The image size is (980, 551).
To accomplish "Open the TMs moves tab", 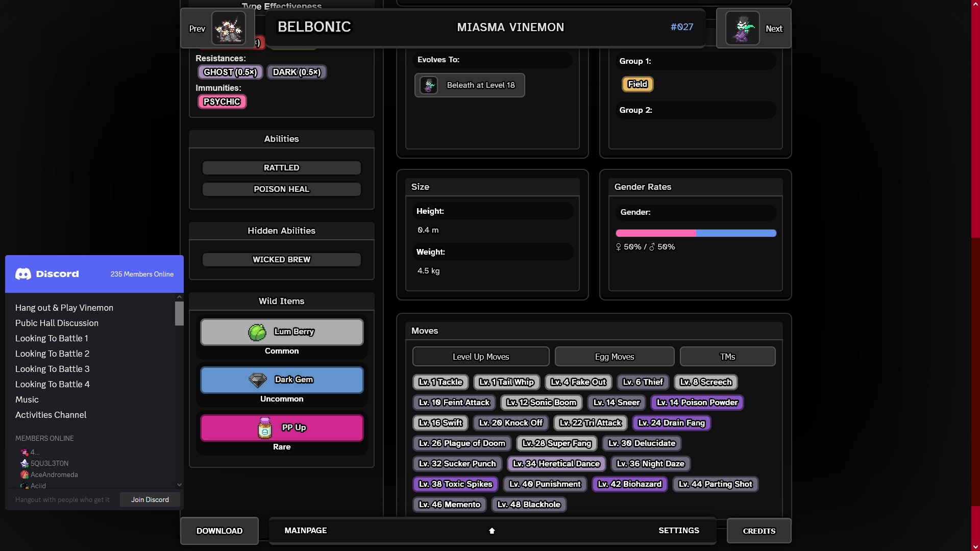I will (727, 357).
